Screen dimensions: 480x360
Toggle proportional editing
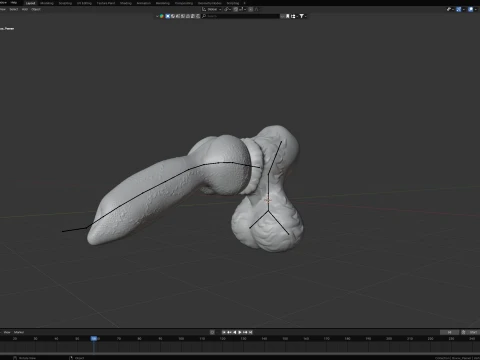(x=251, y=9)
